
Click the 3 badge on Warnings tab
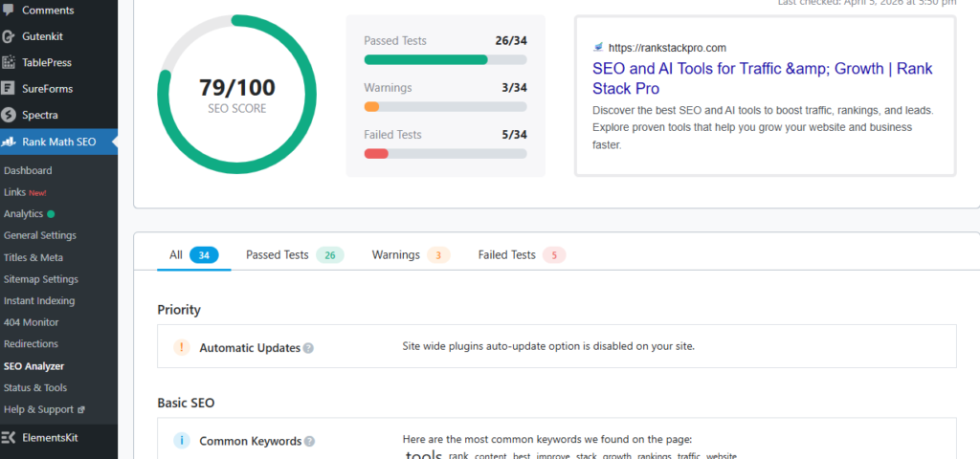click(438, 255)
